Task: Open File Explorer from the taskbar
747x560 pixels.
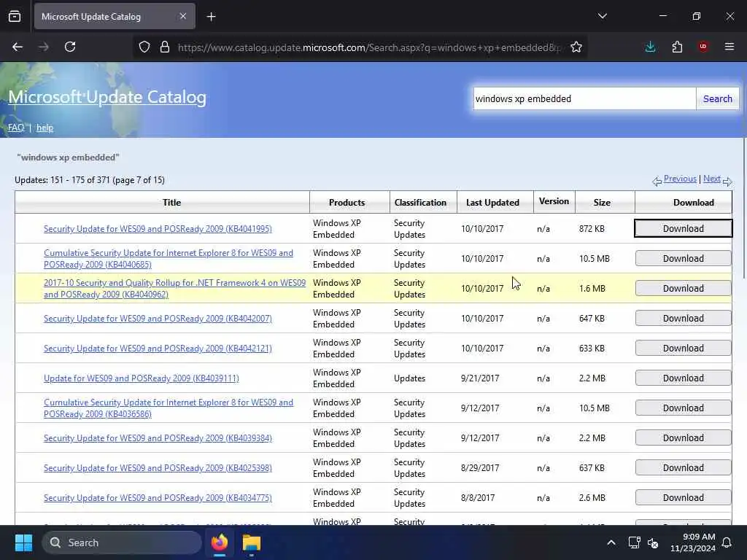Action: pos(252,542)
